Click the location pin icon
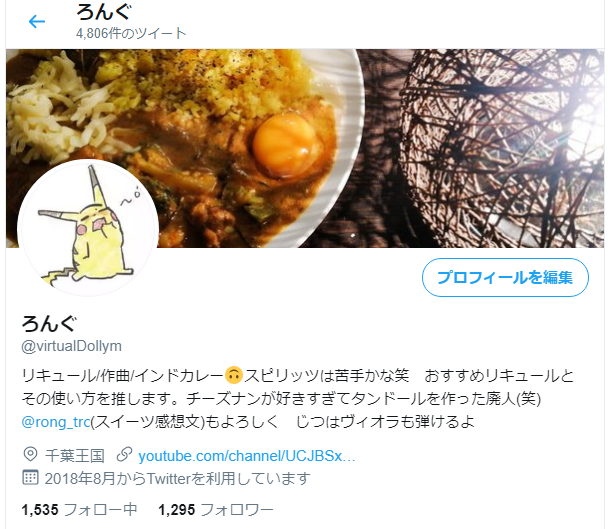The width and height of the screenshot is (608, 529). coord(30,454)
